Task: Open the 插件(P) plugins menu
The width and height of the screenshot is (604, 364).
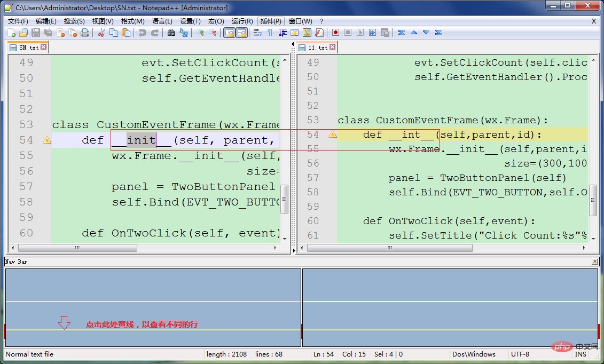Action: pos(271,21)
